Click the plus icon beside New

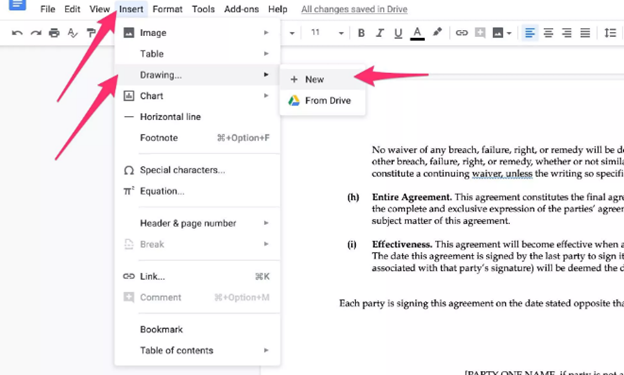(x=294, y=80)
